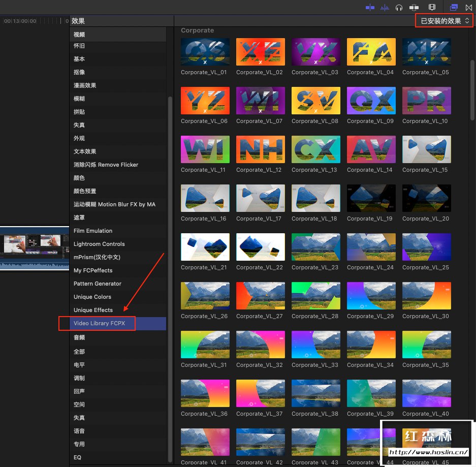Select Corporate_VL_04 effect thumbnail
The width and height of the screenshot is (476, 467).
tap(371, 52)
